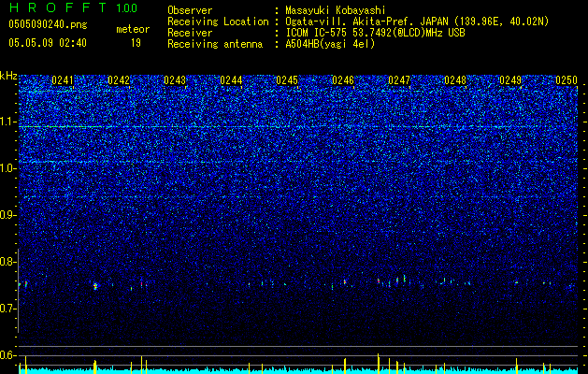Screen dimensions: 588x374
Task: Click the 'Observer' field label
Action: pyautogui.click(x=190, y=10)
